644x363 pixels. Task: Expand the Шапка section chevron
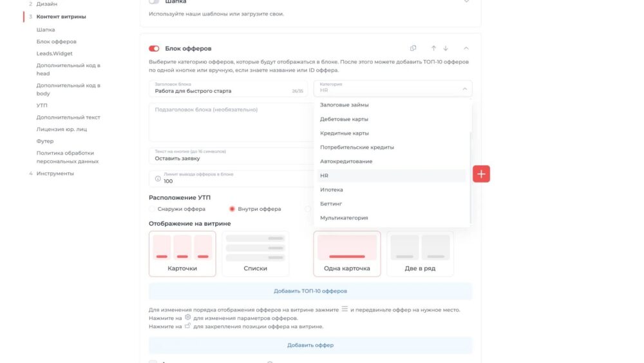(466, 2)
